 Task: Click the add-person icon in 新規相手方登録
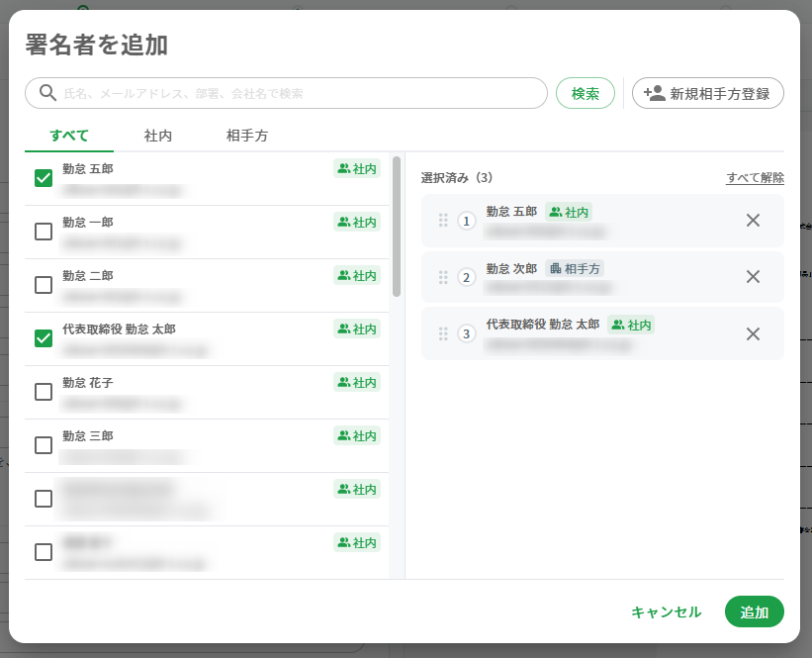pos(654,93)
